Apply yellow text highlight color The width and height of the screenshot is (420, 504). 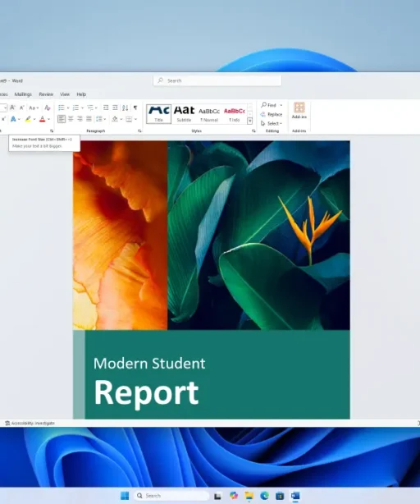[28, 119]
